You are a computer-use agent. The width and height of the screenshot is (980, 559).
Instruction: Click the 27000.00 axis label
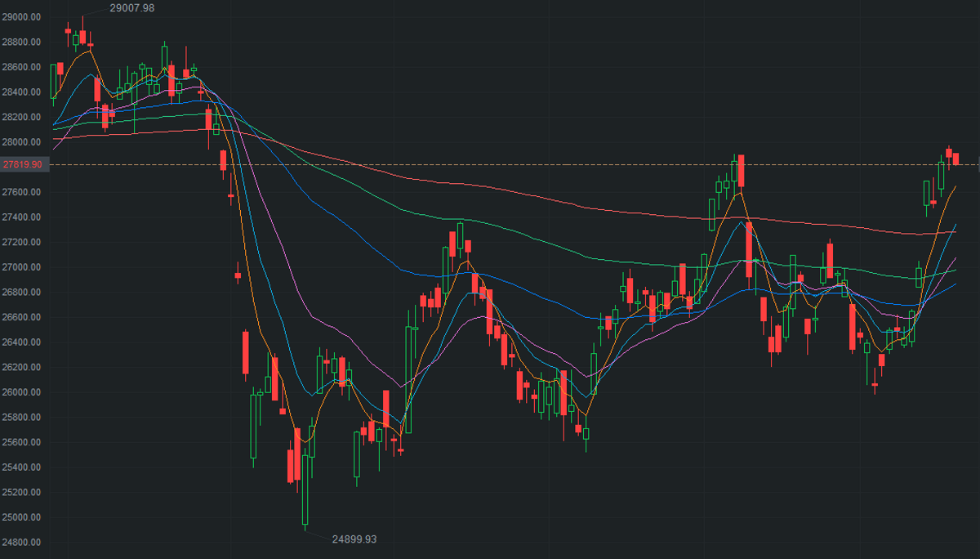pyautogui.click(x=22, y=267)
